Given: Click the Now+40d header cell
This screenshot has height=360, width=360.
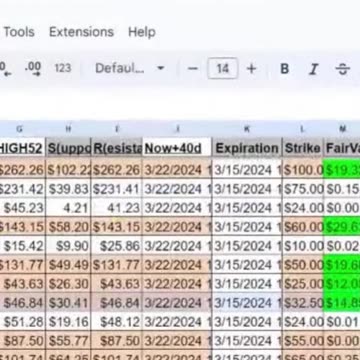Looking at the screenshot, I should [177, 148].
